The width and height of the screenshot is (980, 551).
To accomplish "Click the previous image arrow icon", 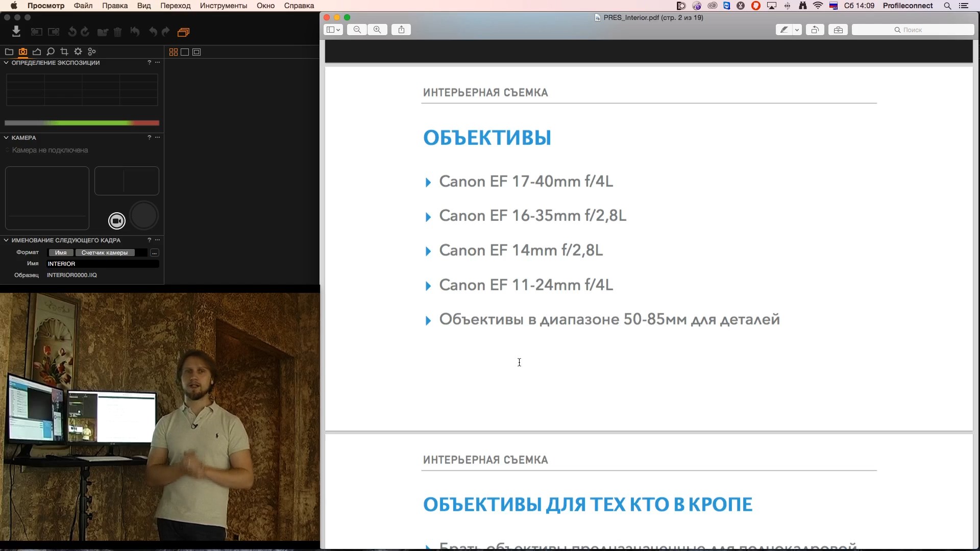I will 36,32.
